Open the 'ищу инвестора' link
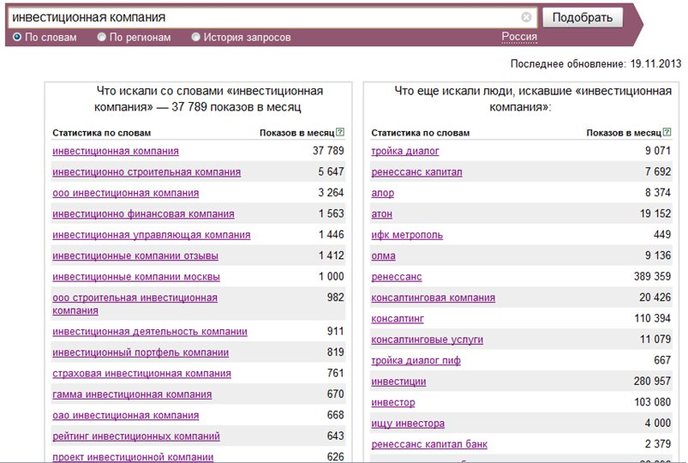The height and width of the screenshot is (463, 688). 408,424
